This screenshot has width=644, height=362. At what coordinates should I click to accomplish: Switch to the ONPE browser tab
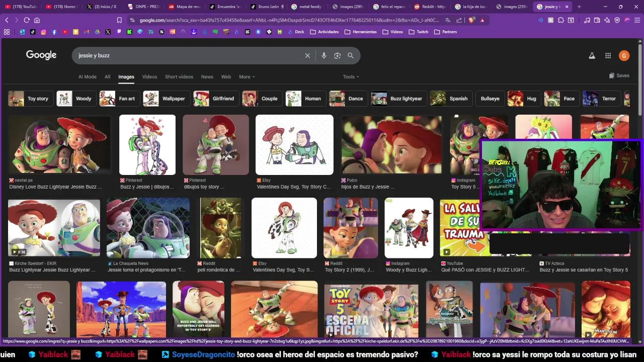pyautogui.click(x=144, y=7)
